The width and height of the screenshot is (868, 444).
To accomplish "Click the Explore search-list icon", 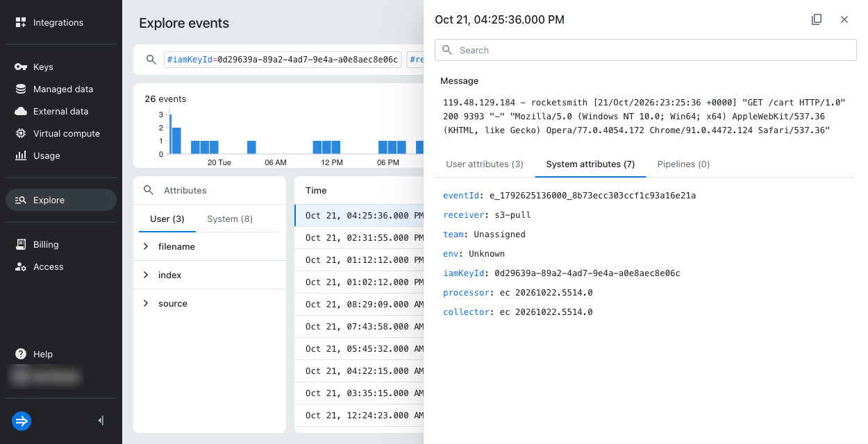I will pos(21,200).
